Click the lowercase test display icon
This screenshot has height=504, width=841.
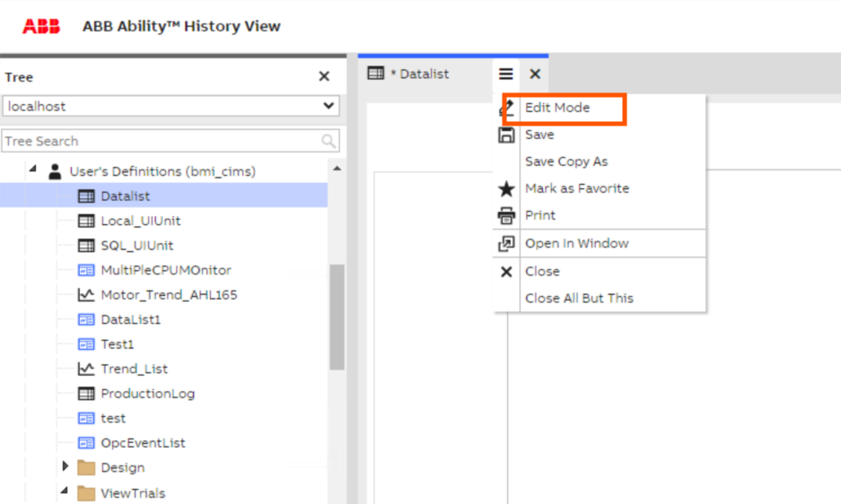86,418
